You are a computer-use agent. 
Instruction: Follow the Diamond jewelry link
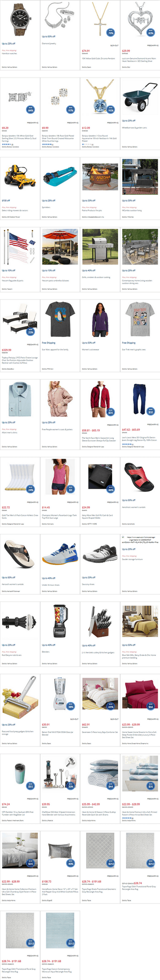[x=49, y=44]
